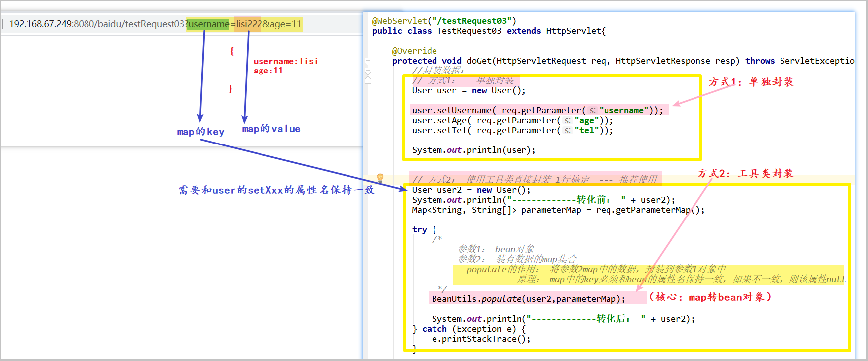Click the blue "map的key" label
Screen dimensions: 868x361
click(x=201, y=132)
